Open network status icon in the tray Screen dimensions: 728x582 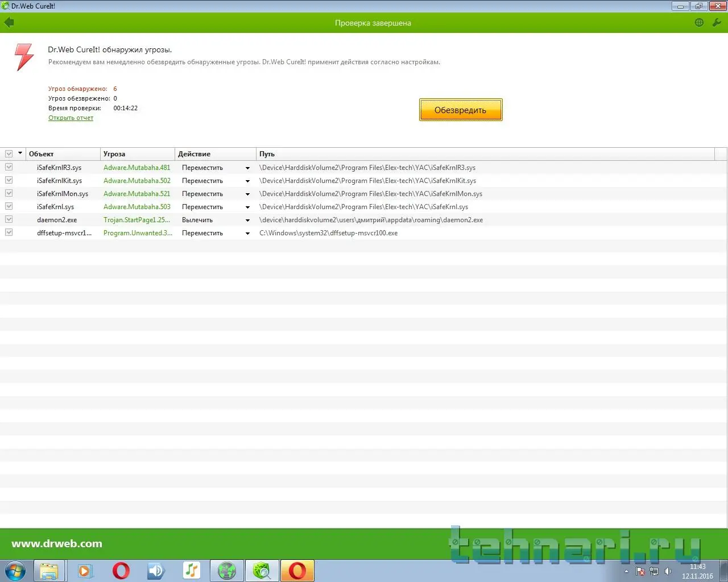coord(654,571)
